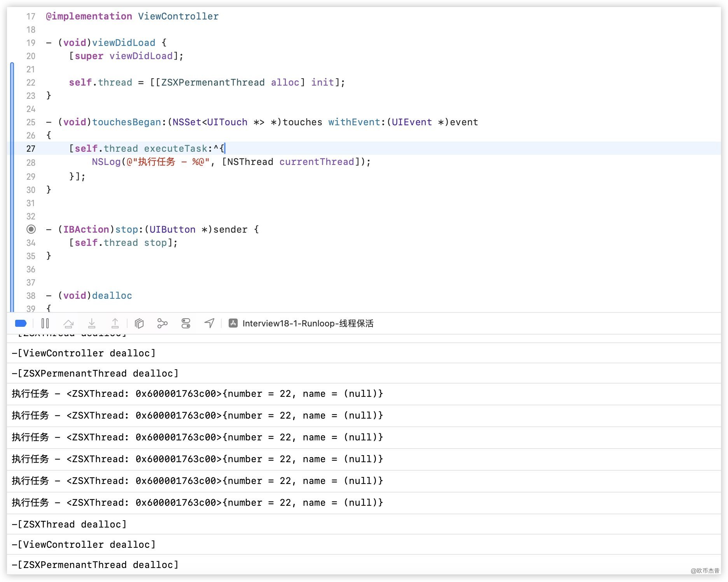Click the IBAction connection circle in gutter
This screenshot has height=582, width=728.
point(31,230)
